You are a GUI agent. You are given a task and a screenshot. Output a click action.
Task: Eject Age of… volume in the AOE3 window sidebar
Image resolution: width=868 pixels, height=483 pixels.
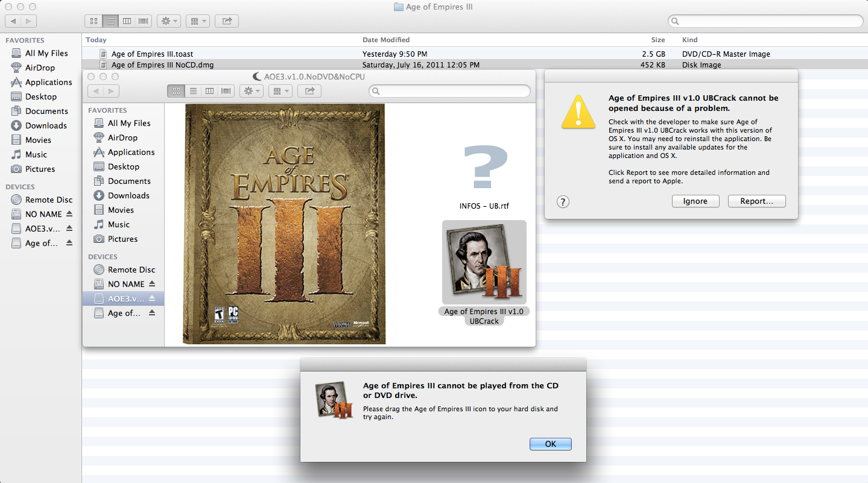(x=152, y=313)
